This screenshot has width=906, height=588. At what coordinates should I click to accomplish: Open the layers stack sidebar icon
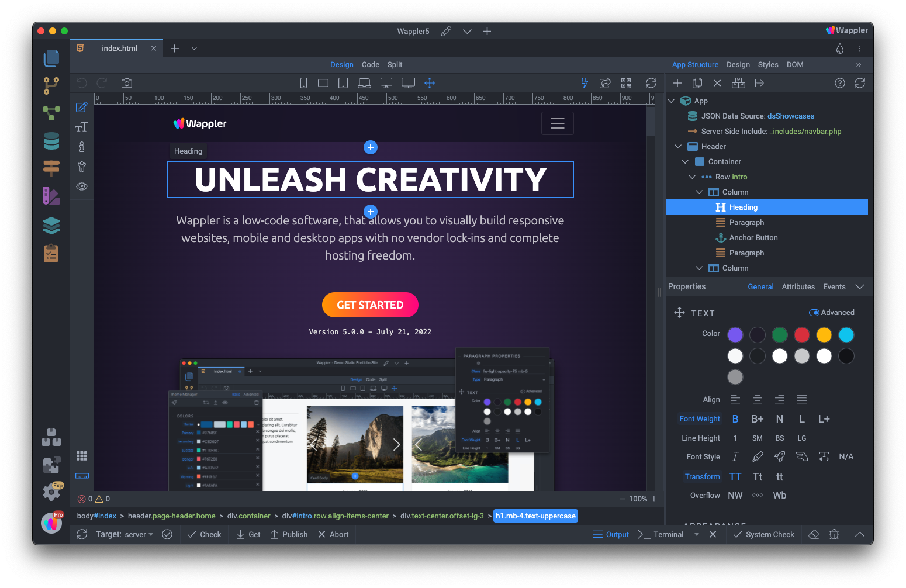coord(51,225)
